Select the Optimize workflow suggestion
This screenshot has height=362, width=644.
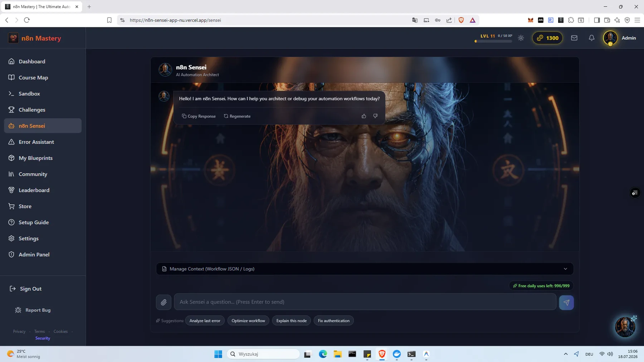(248, 321)
